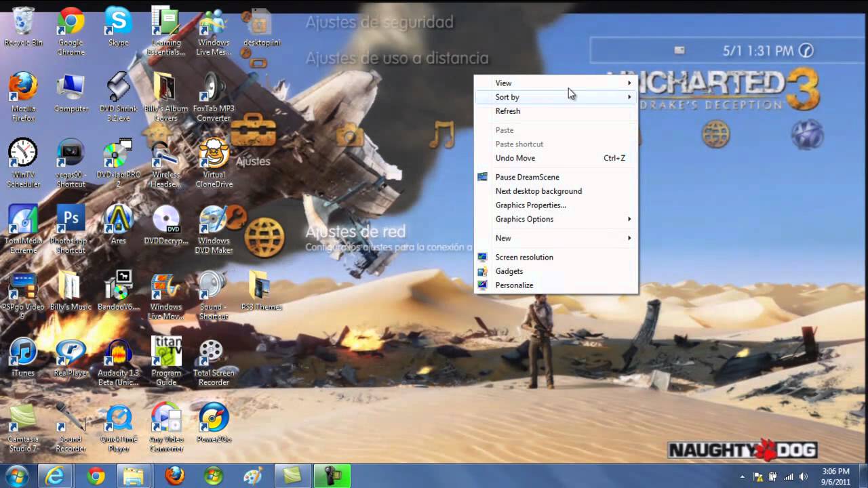The height and width of the screenshot is (488, 868).
Task: Open Gadgets from context menu
Action: [555, 271]
